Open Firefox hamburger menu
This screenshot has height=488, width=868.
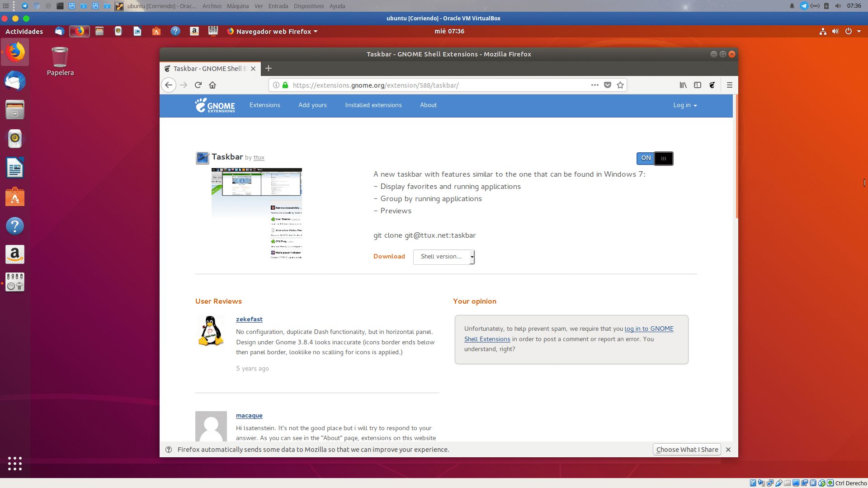click(729, 85)
